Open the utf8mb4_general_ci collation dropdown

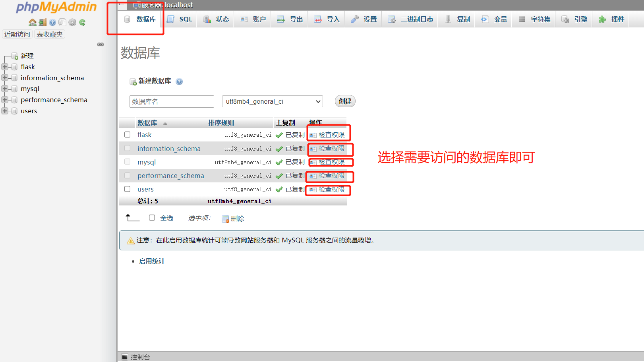(x=273, y=101)
